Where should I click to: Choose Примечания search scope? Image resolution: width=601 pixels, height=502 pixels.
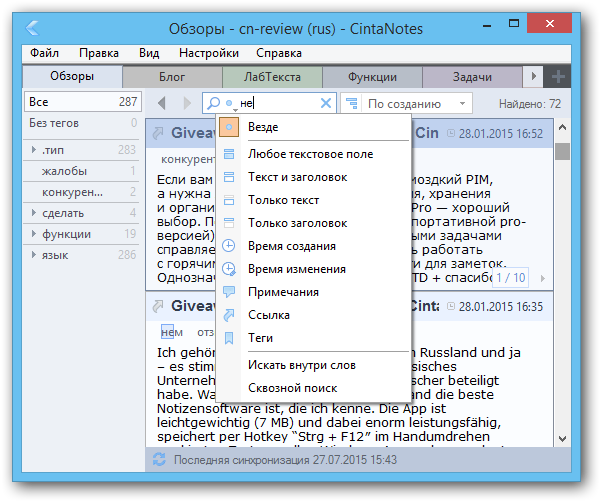coord(314,292)
